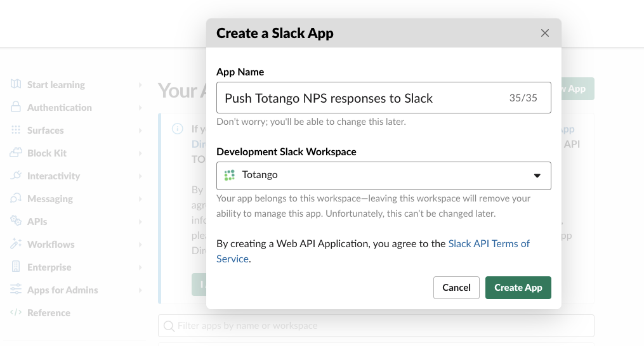Click the Create a Slack App title
Image resolution: width=644 pixels, height=346 pixels.
[275, 33]
